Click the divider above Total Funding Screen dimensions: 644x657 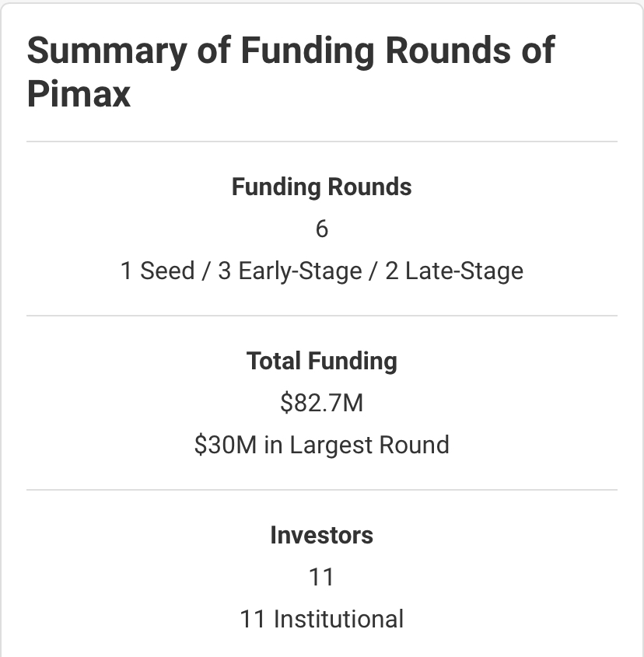pyautogui.click(x=322, y=316)
